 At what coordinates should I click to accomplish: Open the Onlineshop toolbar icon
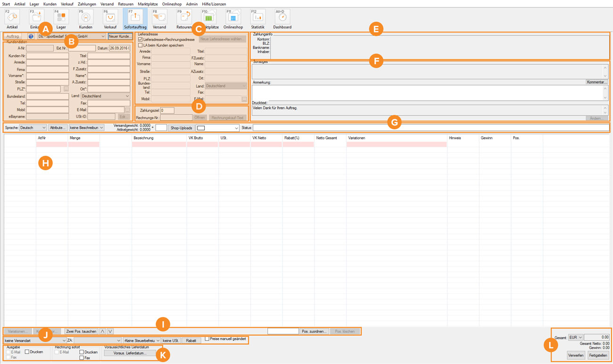[x=232, y=17]
